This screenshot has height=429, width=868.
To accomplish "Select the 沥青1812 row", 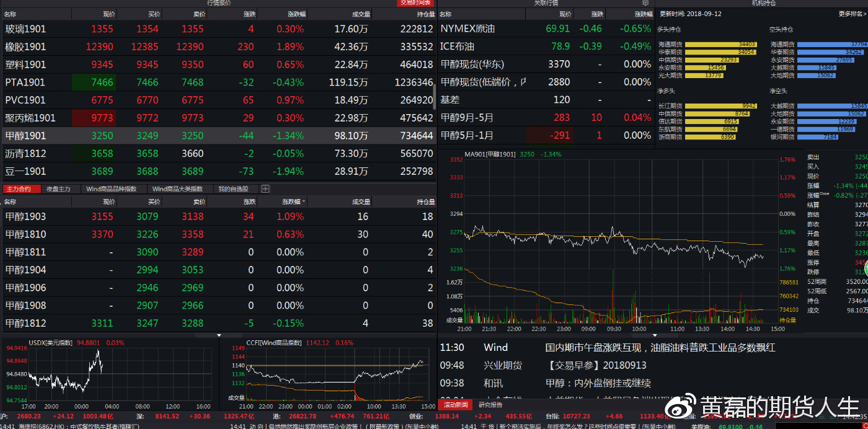I will (218, 153).
